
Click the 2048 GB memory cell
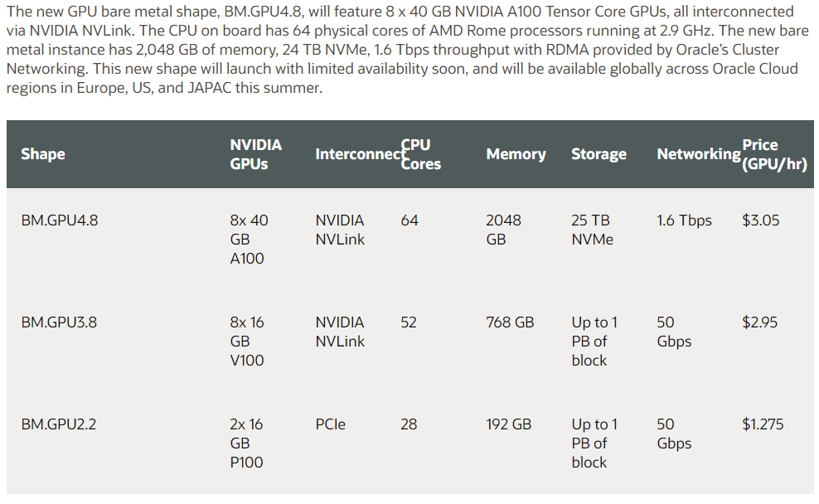[x=503, y=230]
